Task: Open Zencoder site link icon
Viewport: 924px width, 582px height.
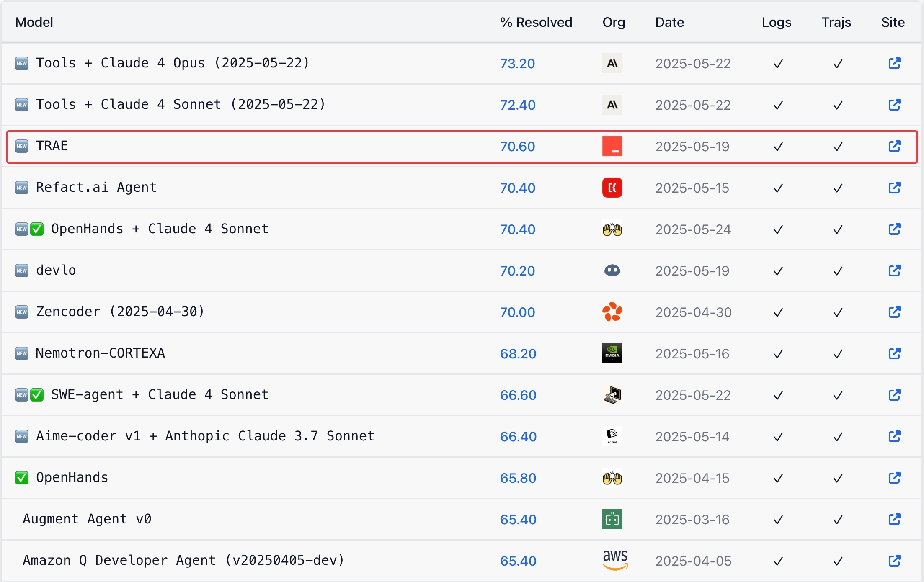Action: click(894, 312)
